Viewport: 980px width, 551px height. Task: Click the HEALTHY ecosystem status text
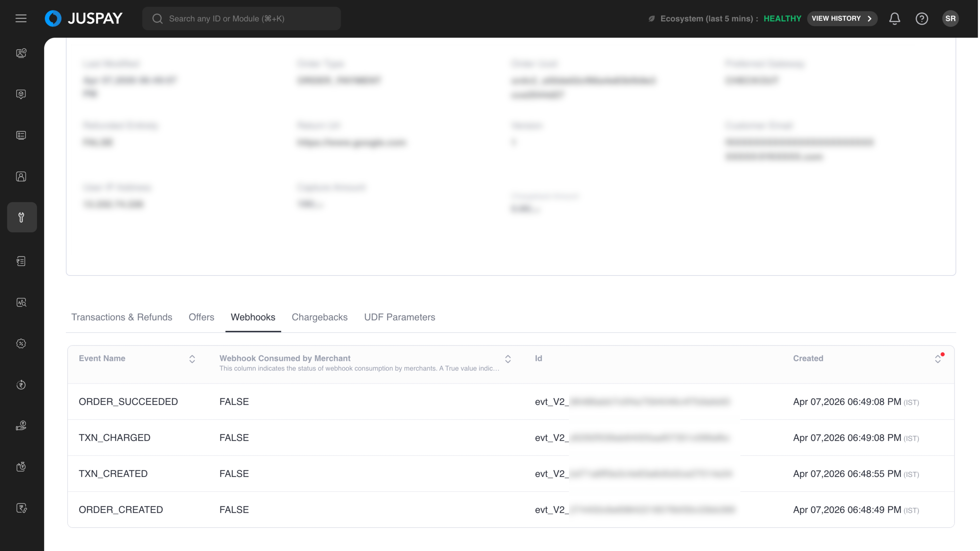[x=782, y=19]
